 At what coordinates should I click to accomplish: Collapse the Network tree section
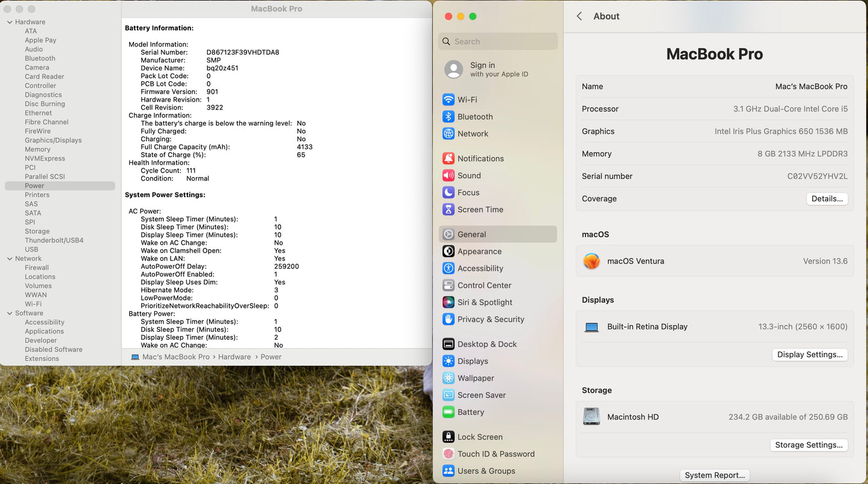[x=10, y=259]
